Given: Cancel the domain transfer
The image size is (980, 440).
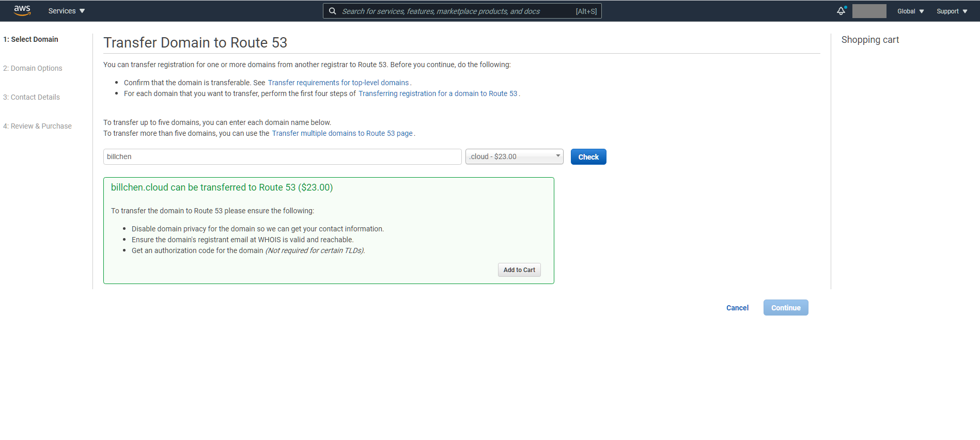Looking at the screenshot, I should 737,308.
